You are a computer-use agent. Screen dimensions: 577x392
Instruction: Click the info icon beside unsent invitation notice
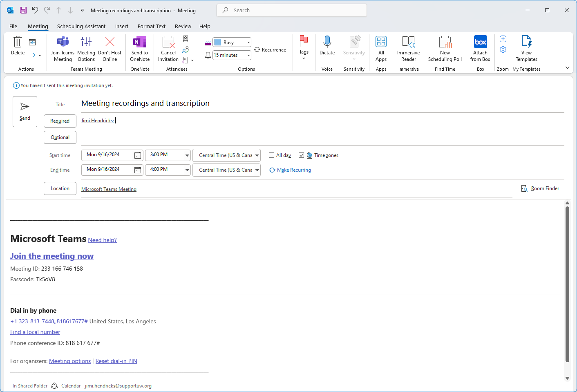click(x=16, y=85)
